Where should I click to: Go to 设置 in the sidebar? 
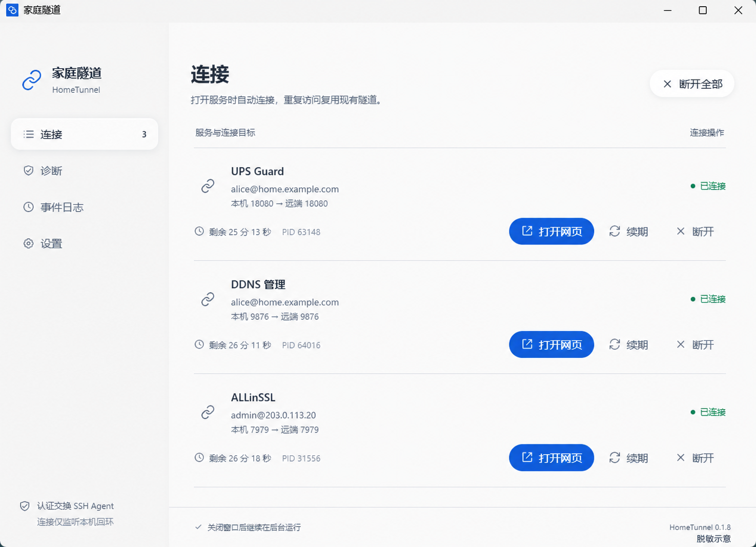point(85,244)
